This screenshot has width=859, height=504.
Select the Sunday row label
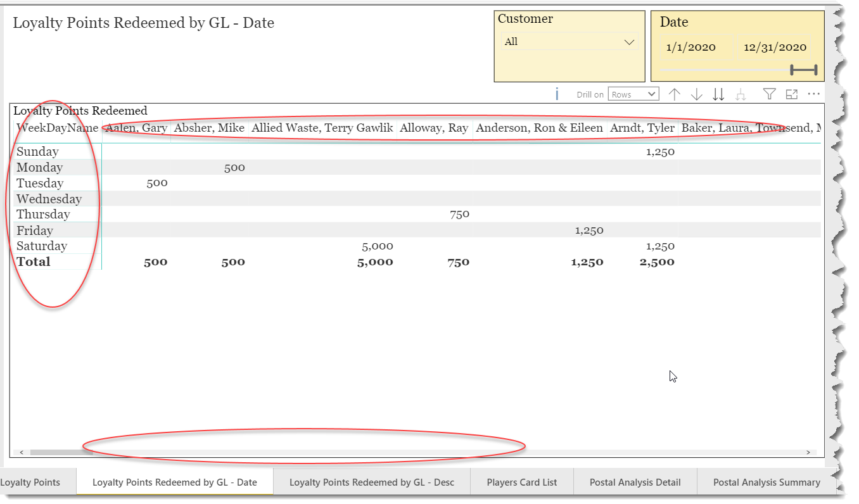point(37,151)
